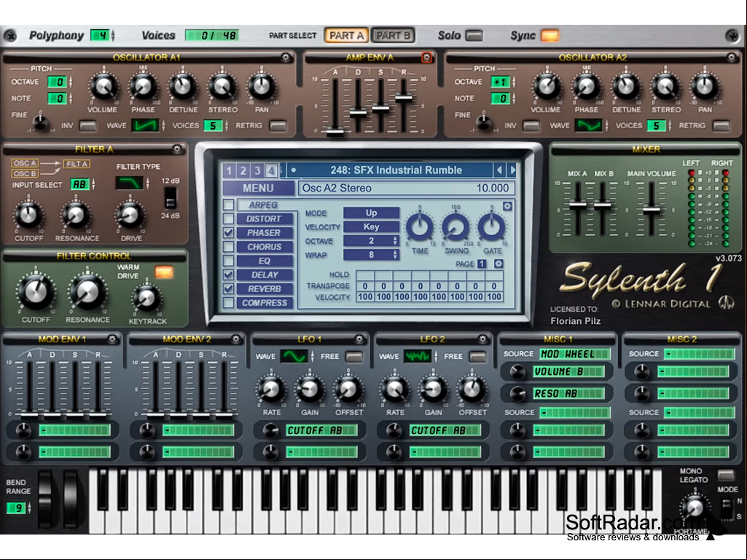The image size is (747, 560).
Task: Open RESO AB destination selector in Misc 1
Action: (x=568, y=393)
